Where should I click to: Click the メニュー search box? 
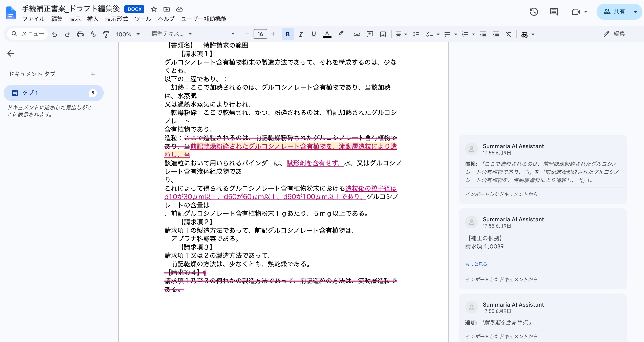point(27,34)
